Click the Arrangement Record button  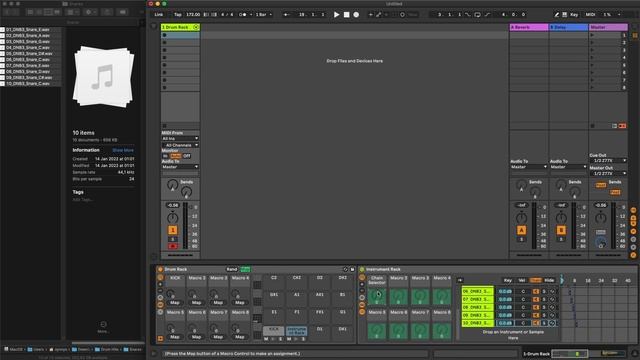pyautogui.click(x=356, y=15)
